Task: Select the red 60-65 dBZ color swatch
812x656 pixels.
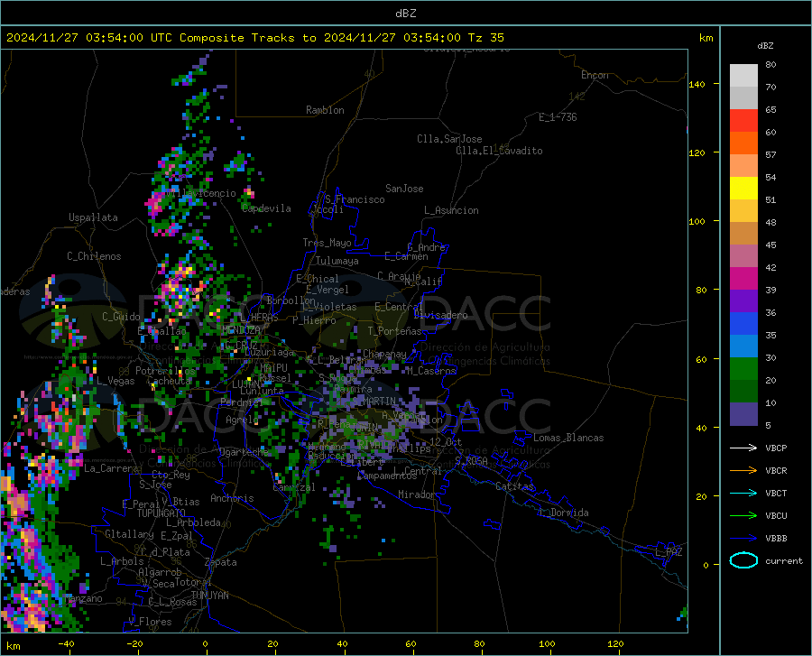Action: (743, 121)
